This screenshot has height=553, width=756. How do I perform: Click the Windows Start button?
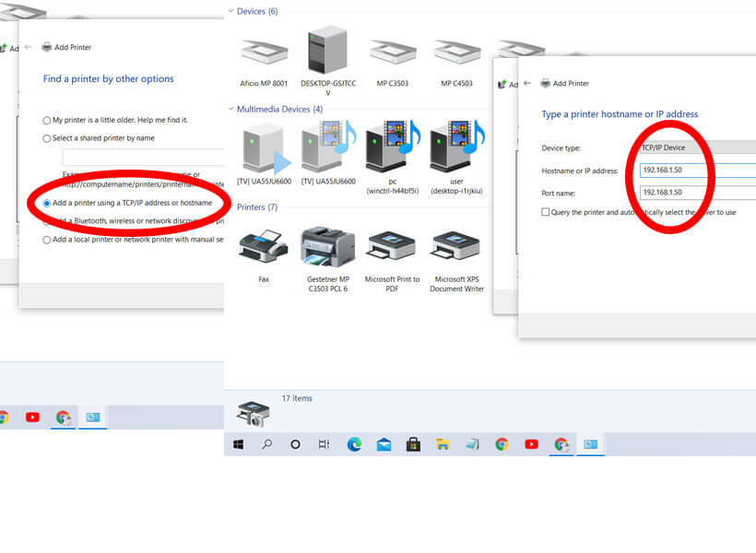coord(239,444)
